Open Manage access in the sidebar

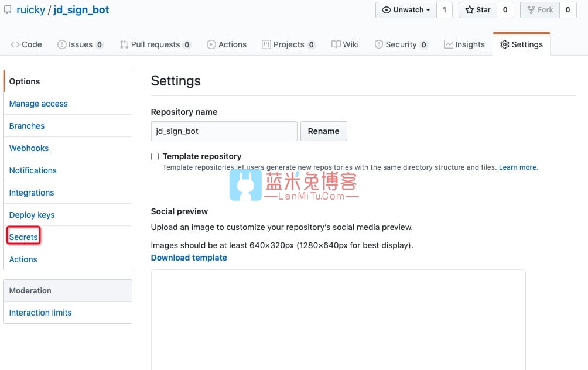(67, 104)
